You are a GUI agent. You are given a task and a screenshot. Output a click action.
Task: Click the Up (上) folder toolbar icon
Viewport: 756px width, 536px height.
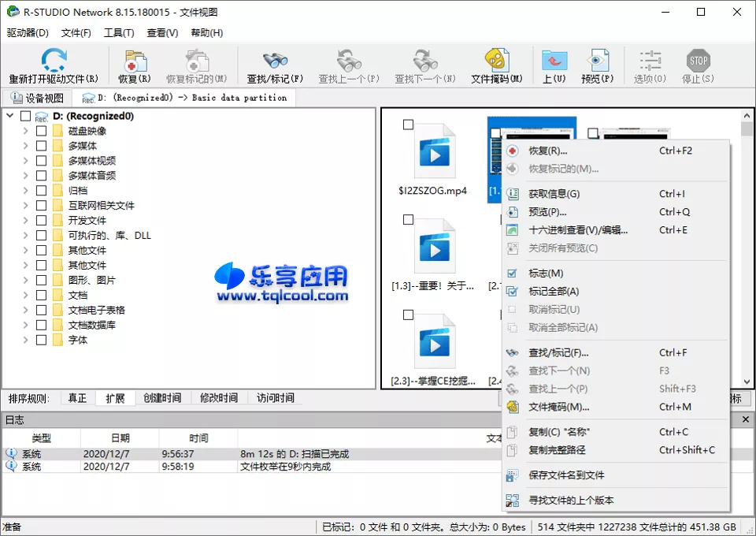click(554, 61)
